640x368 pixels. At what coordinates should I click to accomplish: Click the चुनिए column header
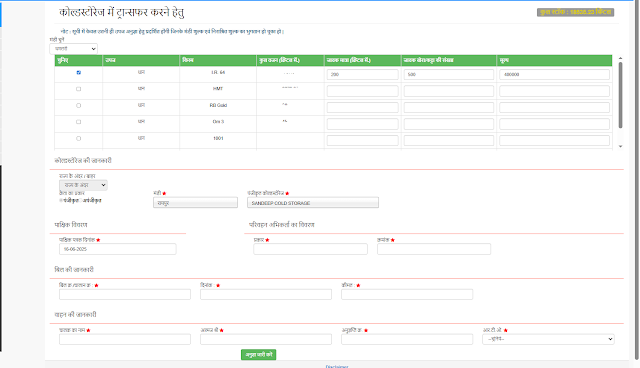(x=78, y=60)
